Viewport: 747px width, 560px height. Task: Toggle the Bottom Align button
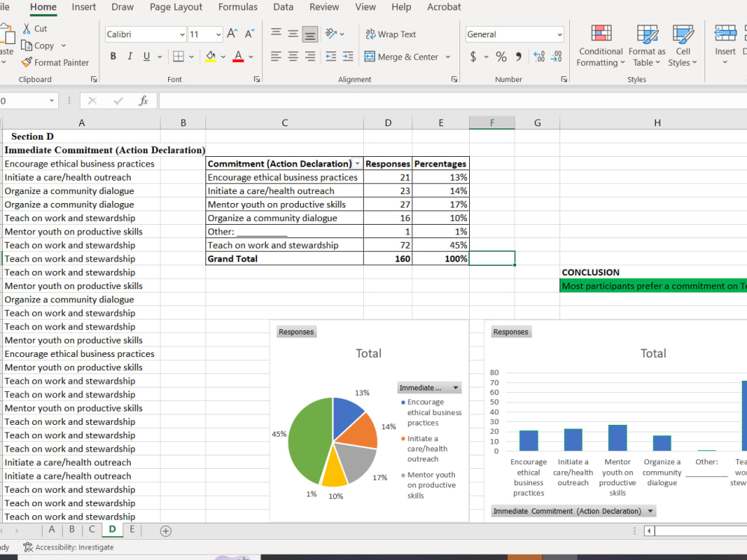(310, 34)
